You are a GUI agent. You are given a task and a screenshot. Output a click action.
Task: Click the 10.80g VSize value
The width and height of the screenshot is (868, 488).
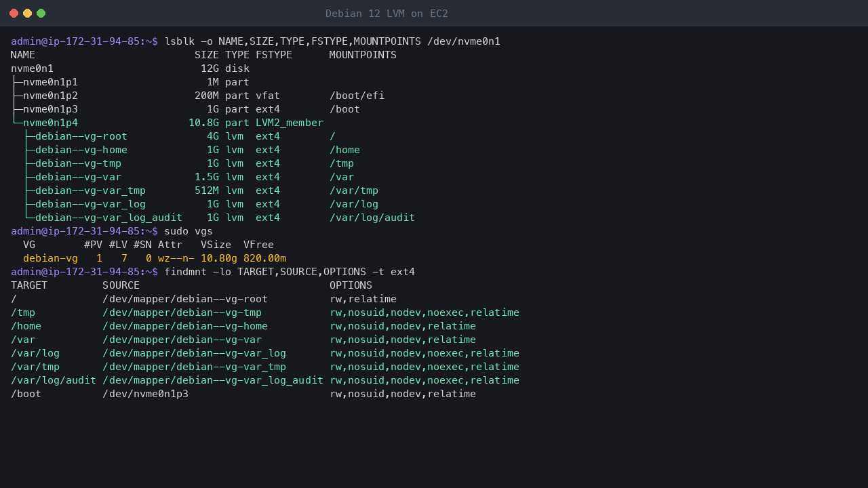pos(219,258)
